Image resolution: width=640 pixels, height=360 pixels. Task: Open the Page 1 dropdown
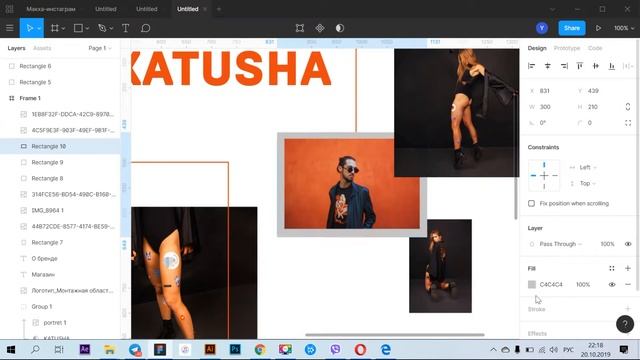point(100,48)
